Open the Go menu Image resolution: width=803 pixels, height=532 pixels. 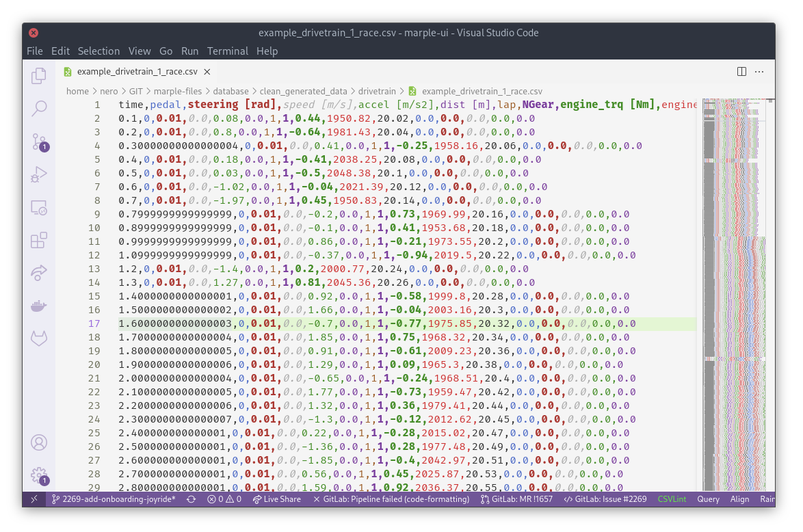pos(166,51)
